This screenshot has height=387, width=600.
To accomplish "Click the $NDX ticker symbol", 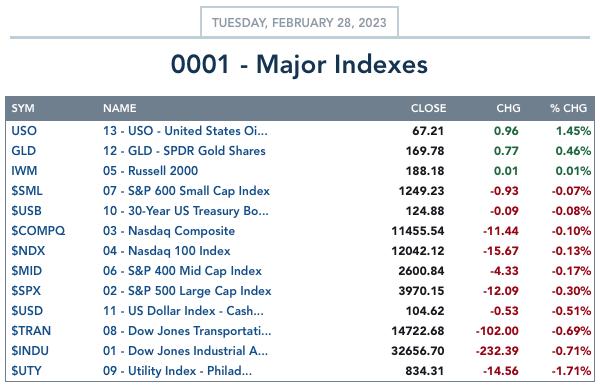I will tap(28, 251).
